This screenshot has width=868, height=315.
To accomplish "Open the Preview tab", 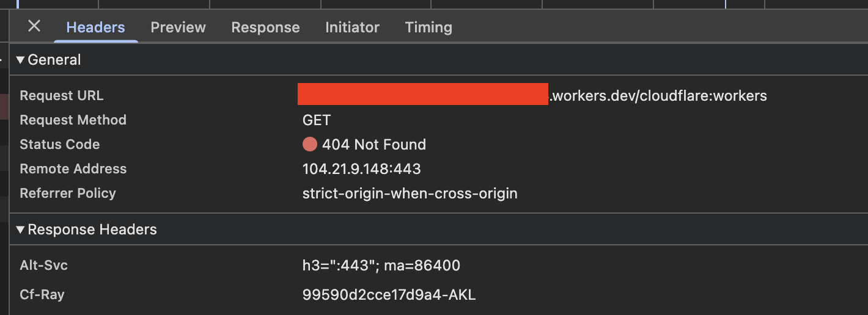I will pos(178,27).
